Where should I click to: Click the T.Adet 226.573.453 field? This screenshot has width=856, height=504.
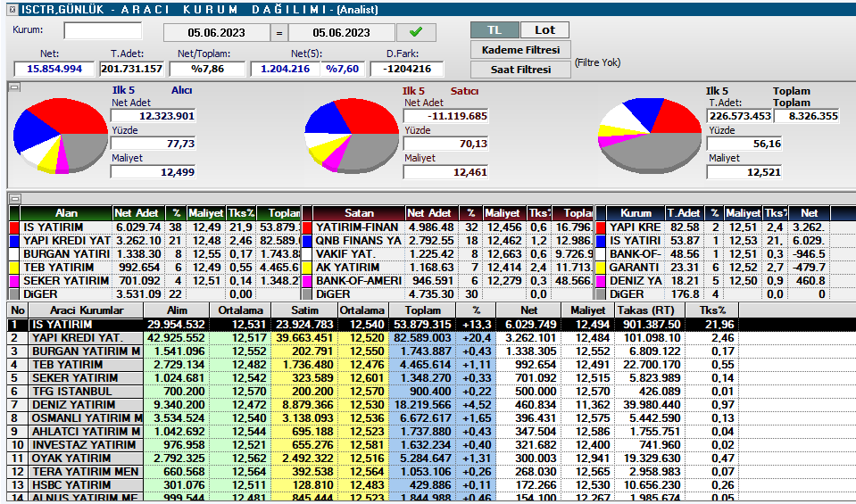coord(739,116)
